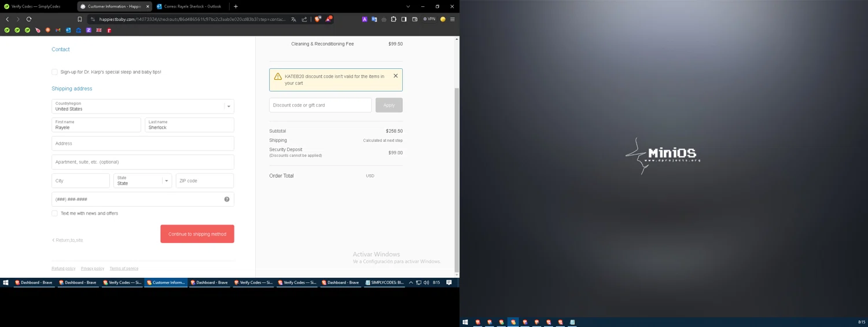Open the red r bookmark icon
Image resolution: width=868 pixels, height=327 pixels.
[x=109, y=30]
